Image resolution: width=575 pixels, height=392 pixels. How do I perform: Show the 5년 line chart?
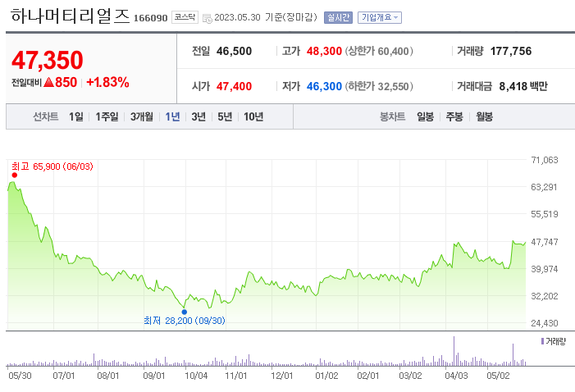tap(225, 116)
